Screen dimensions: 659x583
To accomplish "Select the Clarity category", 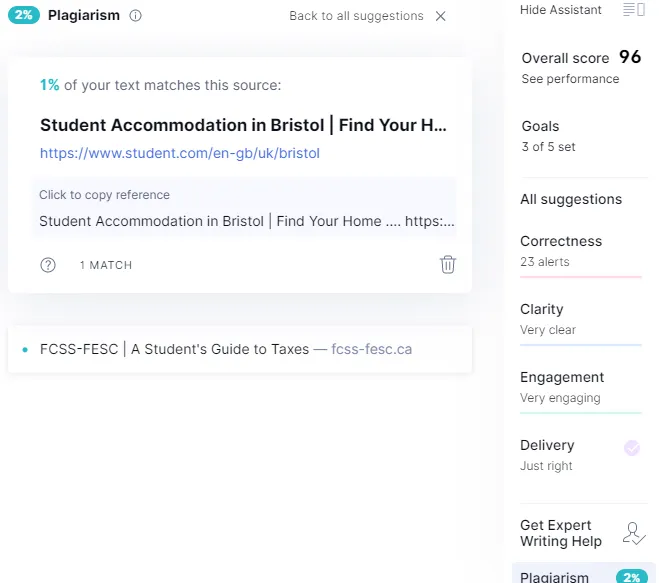I will pos(580,319).
